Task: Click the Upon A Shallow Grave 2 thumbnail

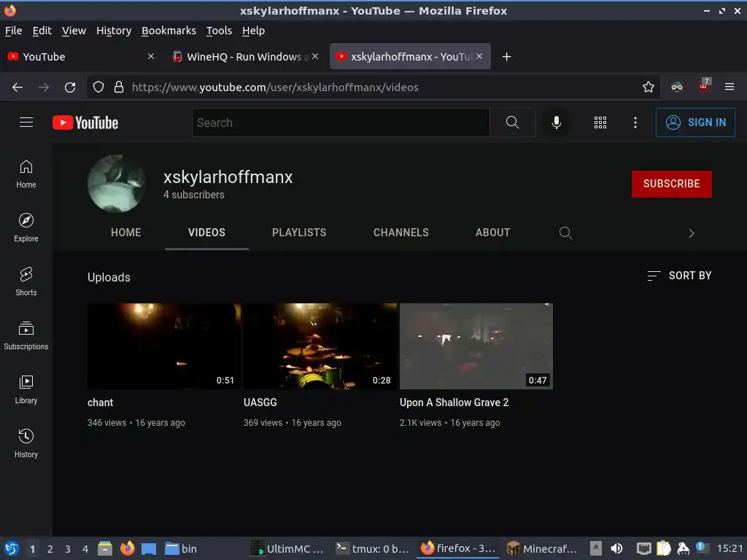Action: [476, 346]
